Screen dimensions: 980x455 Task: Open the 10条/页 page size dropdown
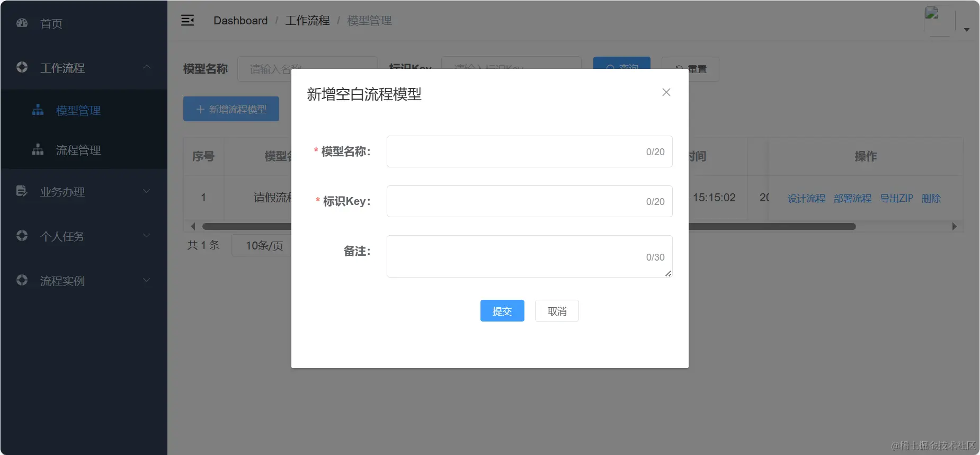pyautogui.click(x=262, y=245)
